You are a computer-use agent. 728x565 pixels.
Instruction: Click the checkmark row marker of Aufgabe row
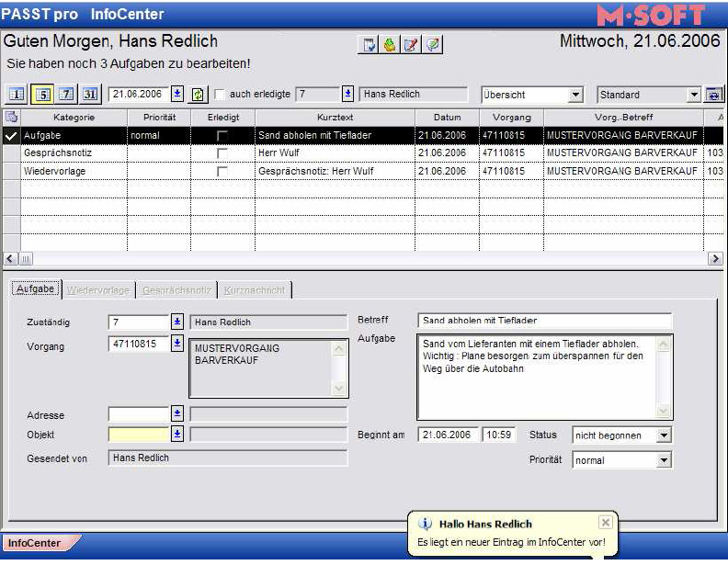click(12, 135)
